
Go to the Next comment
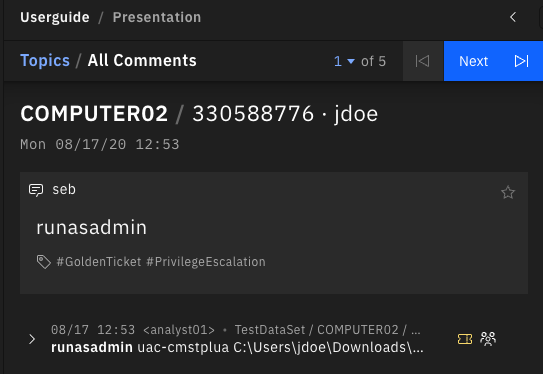[473, 61]
